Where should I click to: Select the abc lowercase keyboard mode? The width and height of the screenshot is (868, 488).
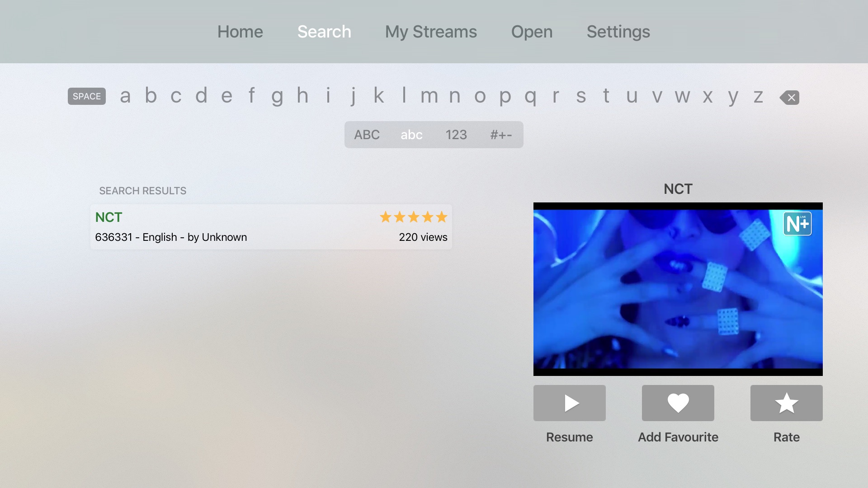pyautogui.click(x=412, y=134)
